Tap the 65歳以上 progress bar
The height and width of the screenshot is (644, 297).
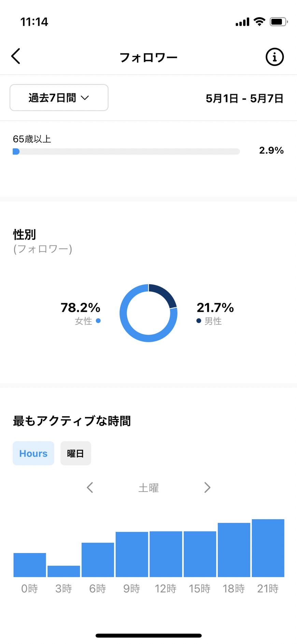pos(126,151)
